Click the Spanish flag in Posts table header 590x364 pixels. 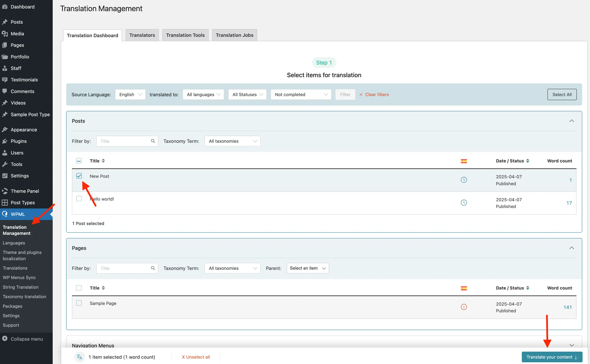tap(464, 161)
